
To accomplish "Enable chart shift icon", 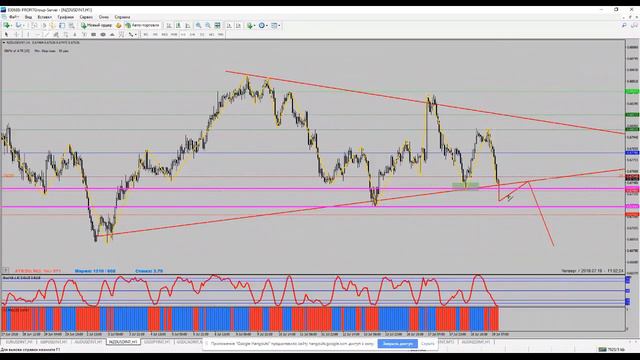I will [238, 25].
